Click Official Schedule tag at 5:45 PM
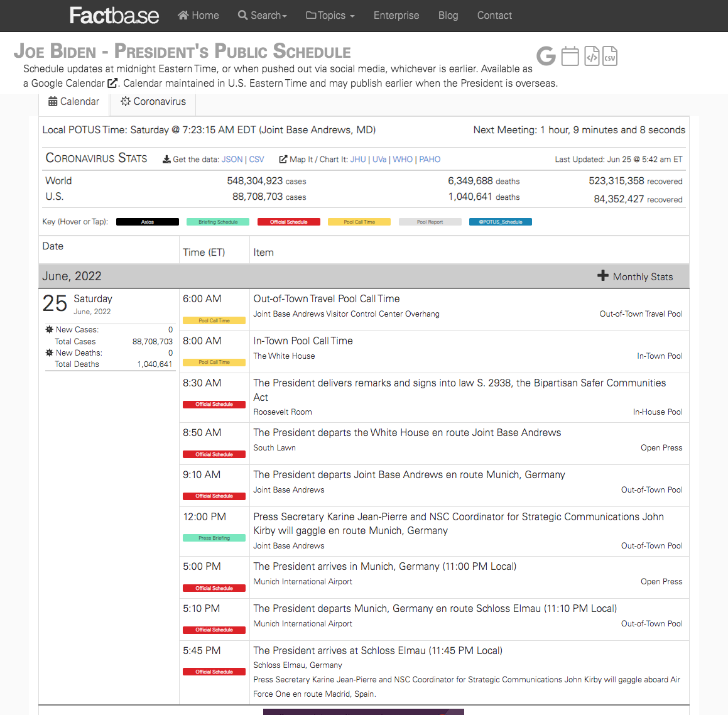 tap(214, 672)
